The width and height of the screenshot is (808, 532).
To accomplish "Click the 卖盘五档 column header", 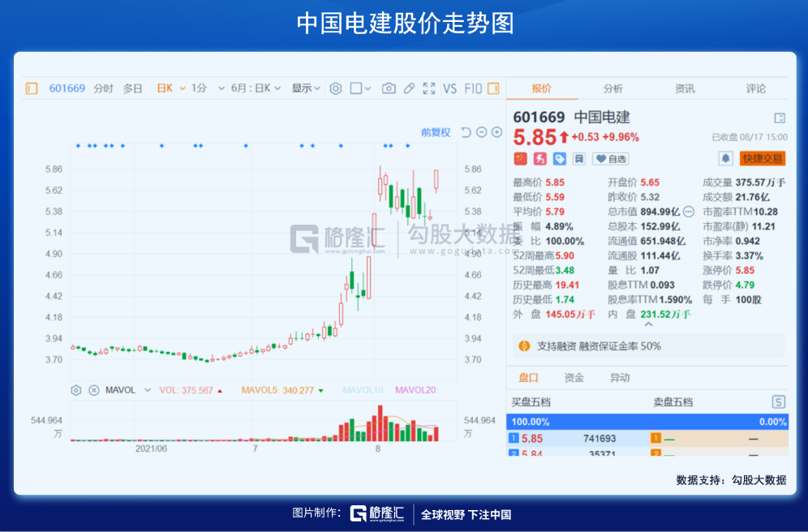I will tap(673, 402).
